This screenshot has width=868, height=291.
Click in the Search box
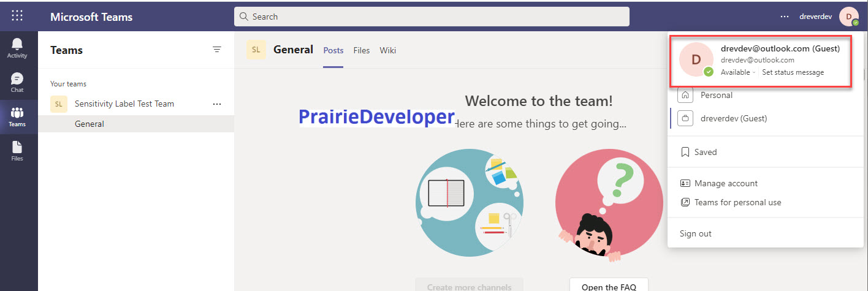tap(432, 17)
